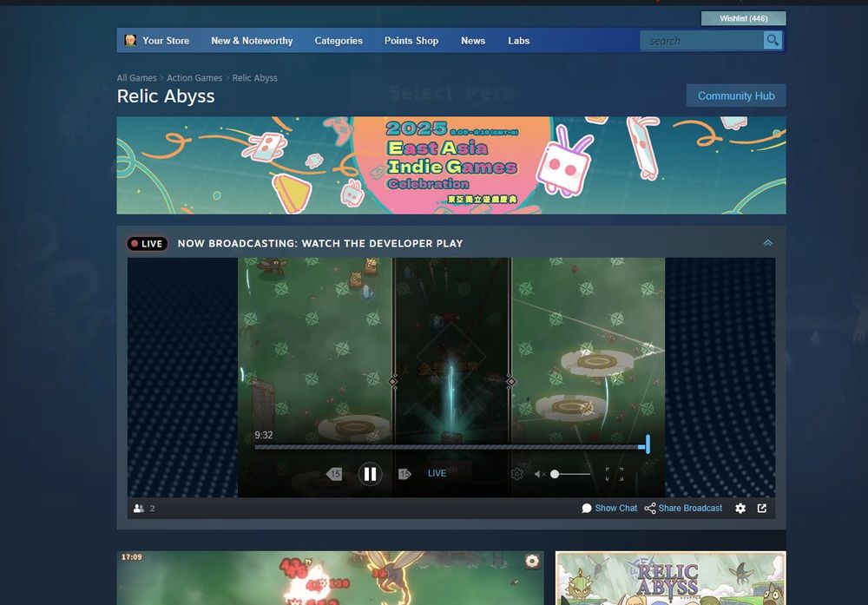Click the Show Chat speech bubble icon
868x605 pixels.
coord(587,508)
